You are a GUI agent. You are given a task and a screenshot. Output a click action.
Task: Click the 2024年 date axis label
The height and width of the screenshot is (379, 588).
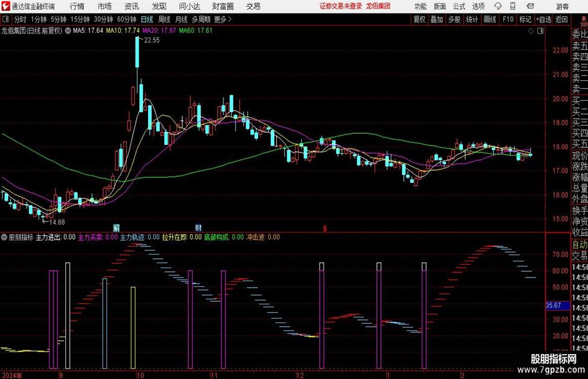click(x=12, y=375)
